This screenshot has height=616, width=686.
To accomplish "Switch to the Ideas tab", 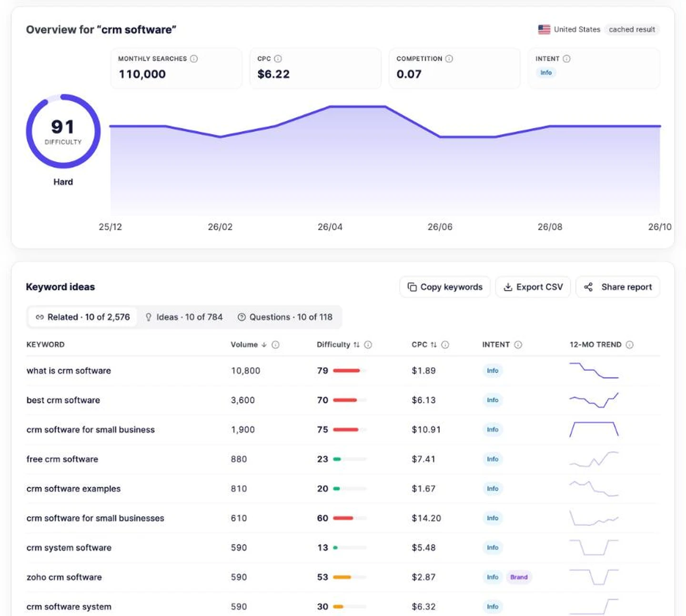I will coord(184,317).
